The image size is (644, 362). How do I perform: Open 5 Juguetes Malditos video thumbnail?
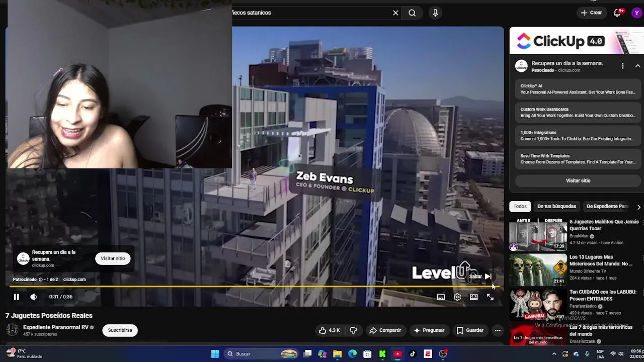[538, 234]
